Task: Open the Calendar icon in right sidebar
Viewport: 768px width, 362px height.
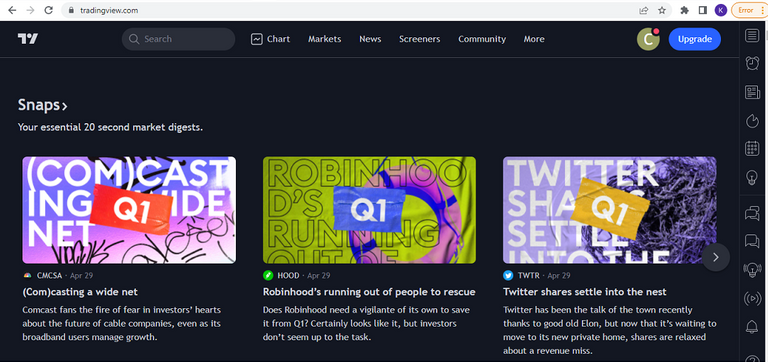Action: coord(752,149)
